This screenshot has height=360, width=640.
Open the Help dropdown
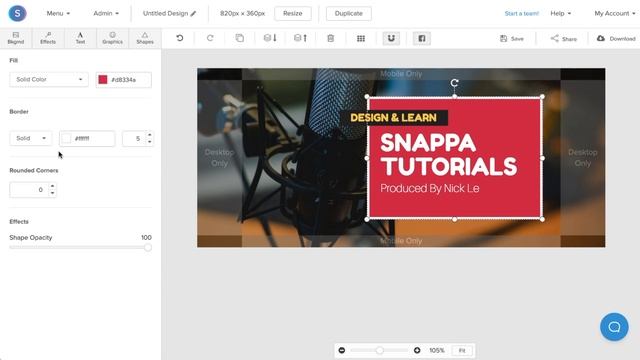click(x=560, y=13)
